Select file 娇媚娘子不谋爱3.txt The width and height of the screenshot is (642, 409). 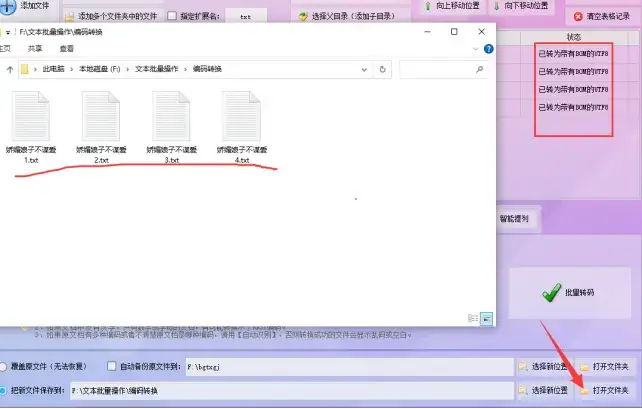[171, 119]
